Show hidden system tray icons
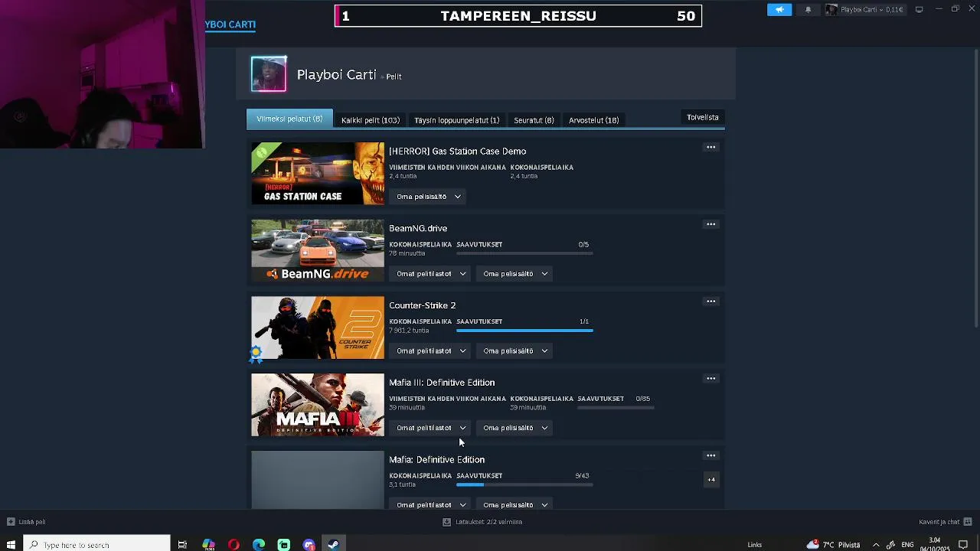 coord(876,545)
